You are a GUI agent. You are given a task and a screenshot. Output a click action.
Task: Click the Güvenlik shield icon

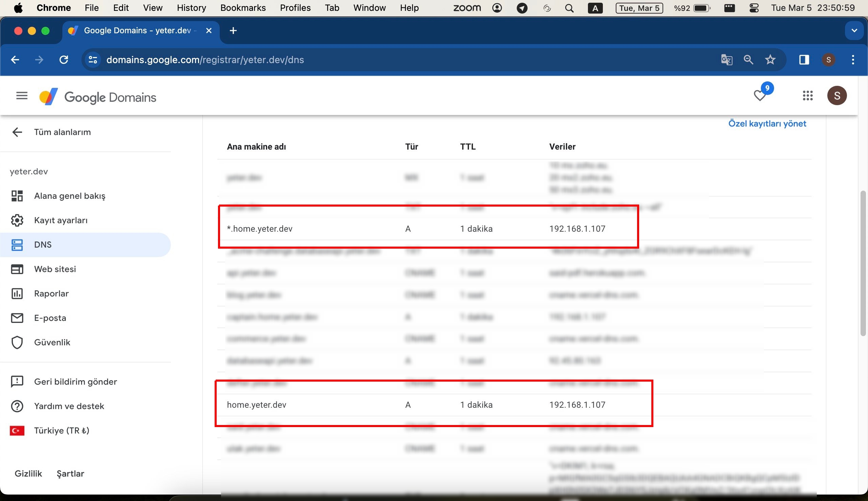17,342
